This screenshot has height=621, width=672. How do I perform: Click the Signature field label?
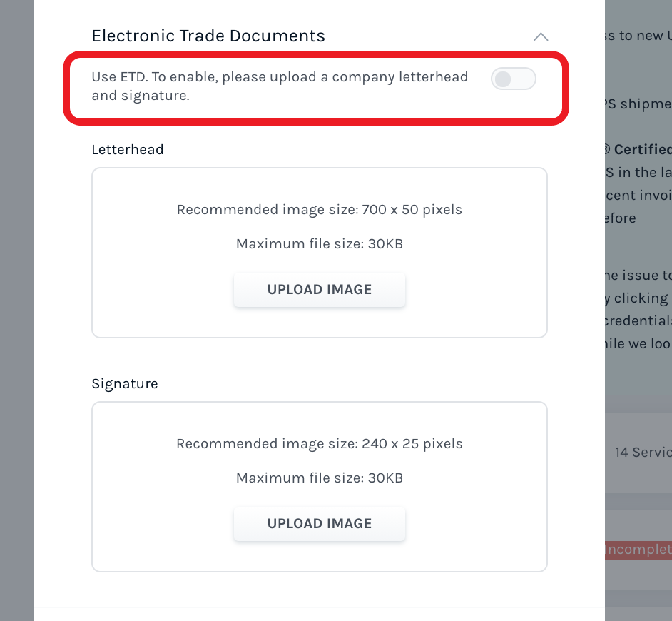(124, 383)
